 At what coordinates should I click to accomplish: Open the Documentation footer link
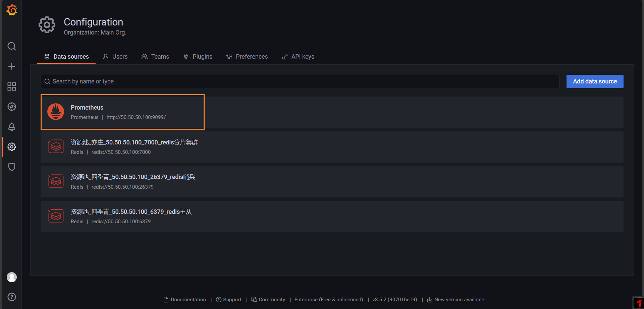pyautogui.click(x=185, y=300)
